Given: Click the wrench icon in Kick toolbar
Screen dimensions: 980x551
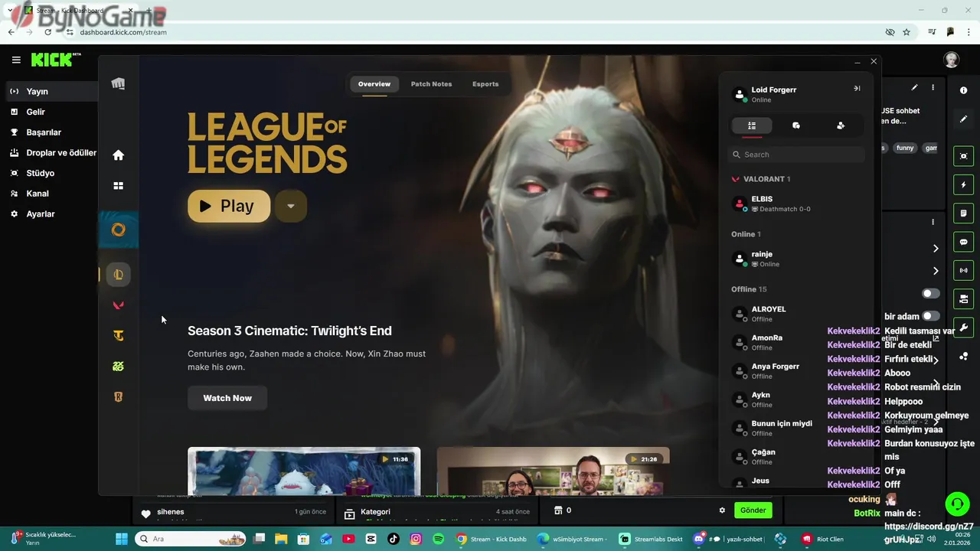Looking at the screenshot, I should pos(964,328).
